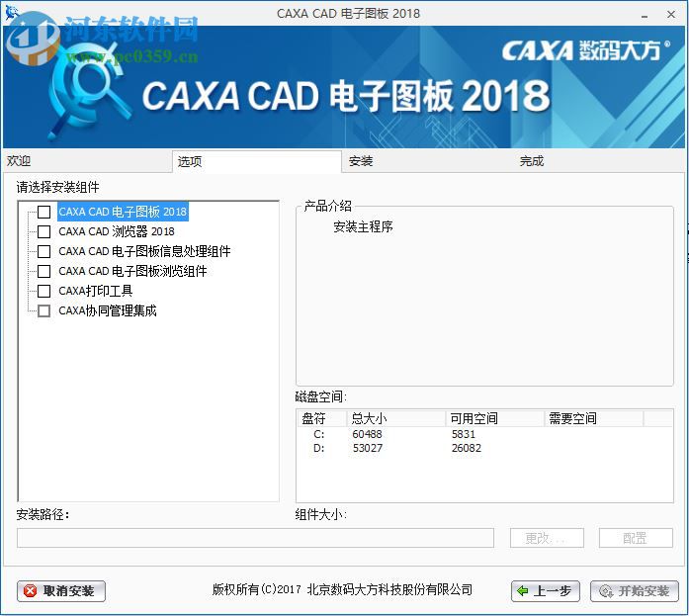Enable the CAXA CAD 电子图板信息处理组件 checkbox
The image size is (689, 616).
43,251
